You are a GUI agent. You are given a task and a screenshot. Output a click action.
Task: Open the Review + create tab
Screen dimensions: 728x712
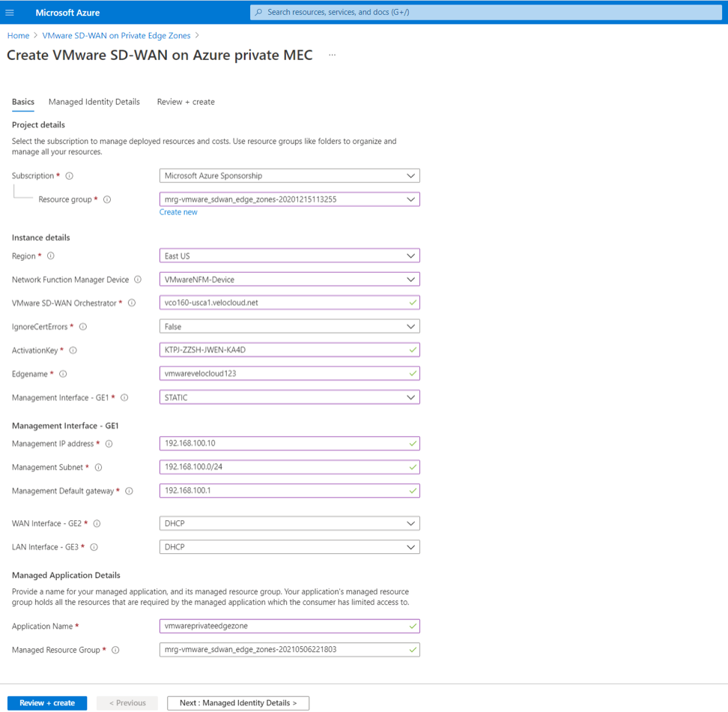(185, 101)
